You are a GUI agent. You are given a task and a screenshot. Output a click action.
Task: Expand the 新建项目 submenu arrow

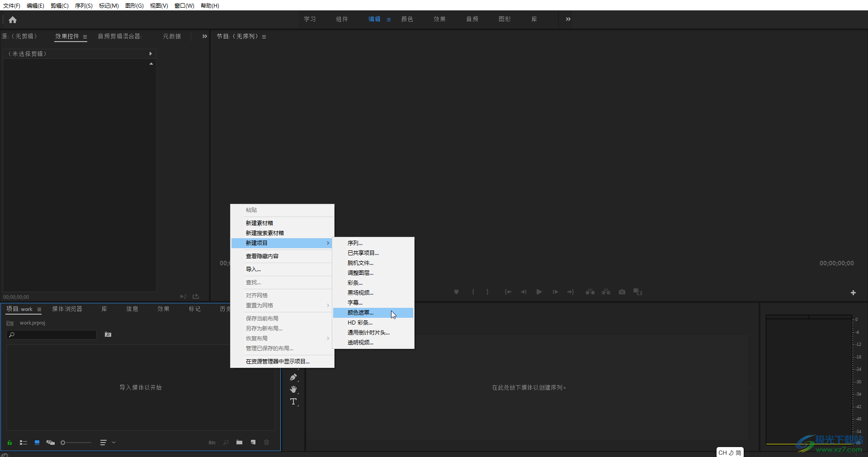click(328, 243)
